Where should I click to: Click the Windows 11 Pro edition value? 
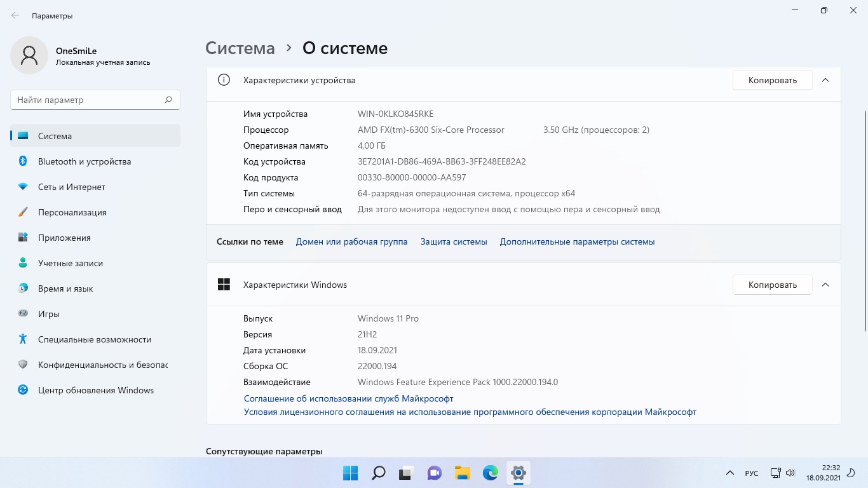coord(388,318)
